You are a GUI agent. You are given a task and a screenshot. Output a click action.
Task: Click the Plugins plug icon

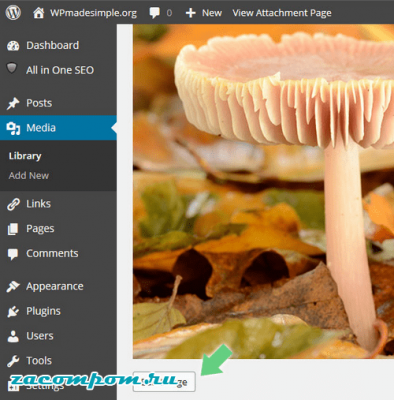click(13, 312)
